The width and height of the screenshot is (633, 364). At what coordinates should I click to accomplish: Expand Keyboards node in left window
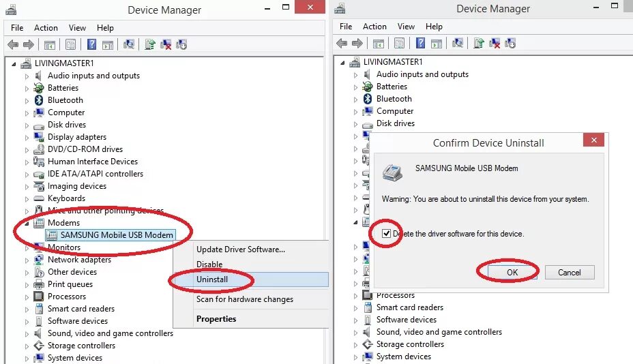point(27,199)
